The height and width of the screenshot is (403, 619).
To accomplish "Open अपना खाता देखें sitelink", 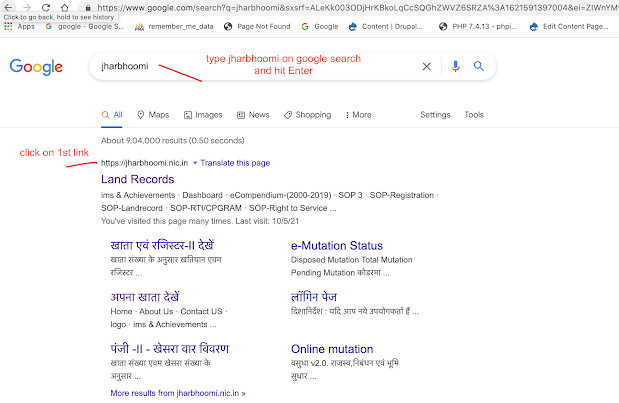I will (x=144, y=297).
